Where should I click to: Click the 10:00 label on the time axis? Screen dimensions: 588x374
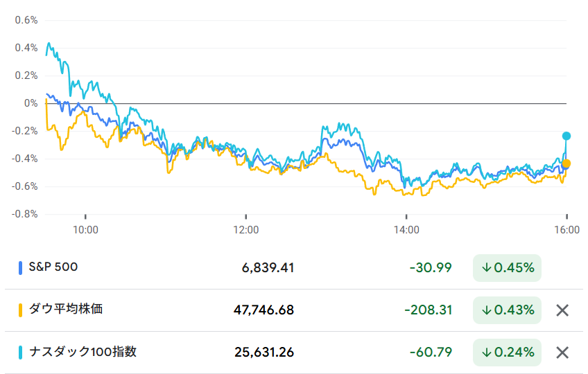[85, 229]
